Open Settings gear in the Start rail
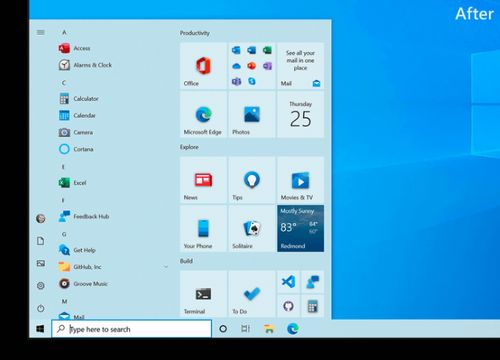This screenshot has width=500, height=360. [x=41, y=286]
